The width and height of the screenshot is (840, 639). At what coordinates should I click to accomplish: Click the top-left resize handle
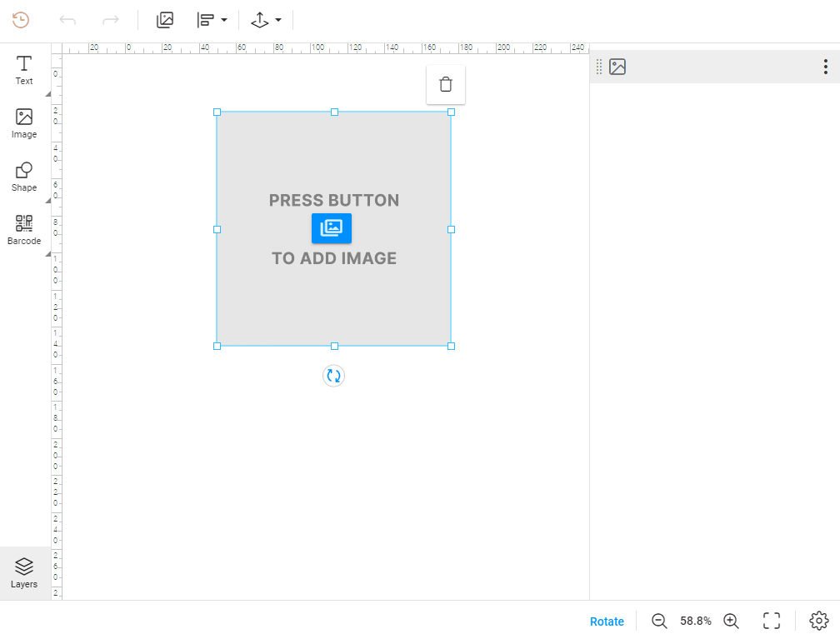click(x=217, y=112)
